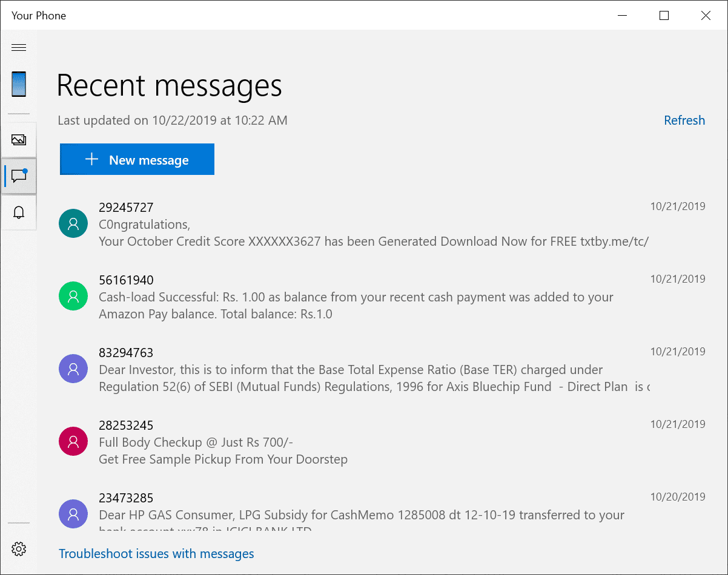This screenshot has height=575, width=728.
Task: Refresh the recent messages list
Action: (684, 120)
